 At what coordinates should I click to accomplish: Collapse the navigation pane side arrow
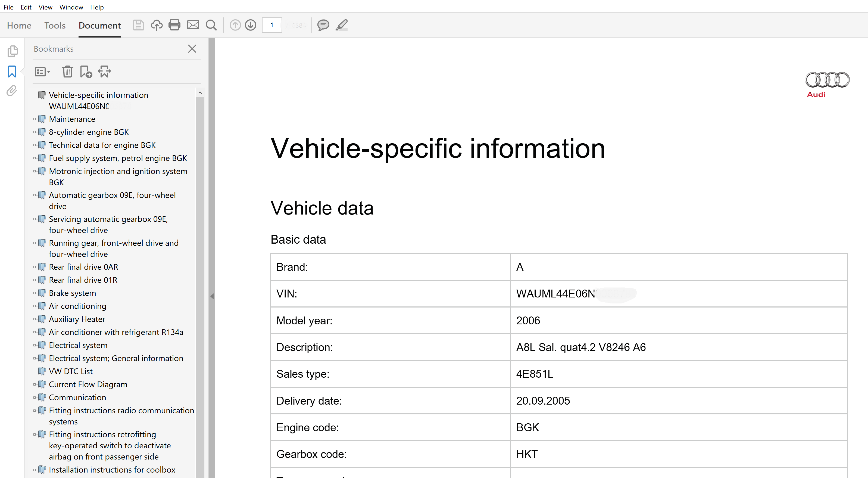click(212, 296)
